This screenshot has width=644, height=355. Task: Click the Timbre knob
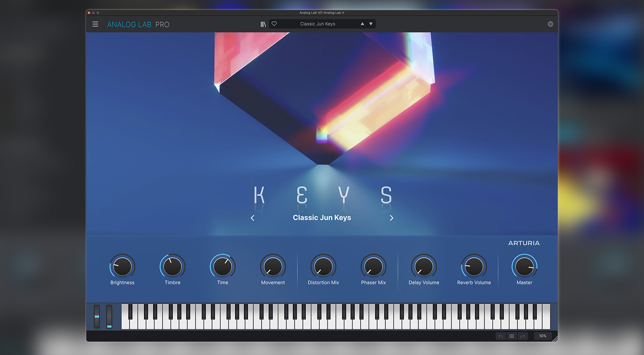(x=173, y=266)
